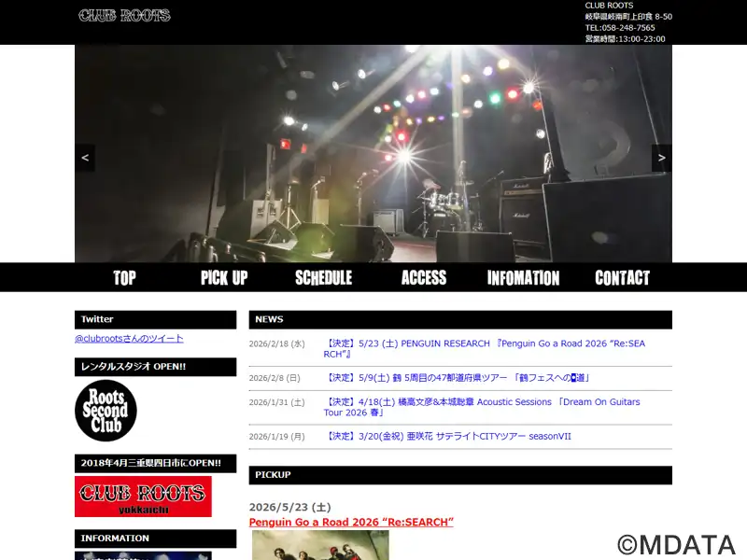Click the PICKUP section heading
747x560 pixels.
pos(460,475)
